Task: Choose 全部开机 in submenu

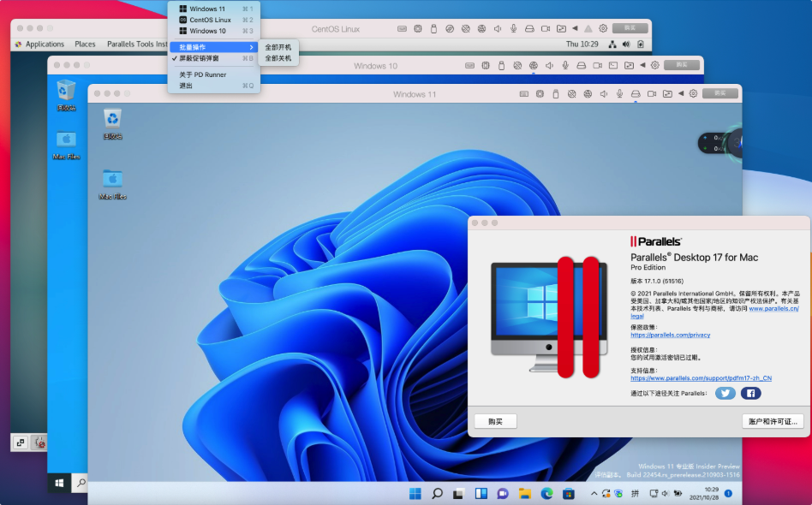Action: [x=278, y=47]
